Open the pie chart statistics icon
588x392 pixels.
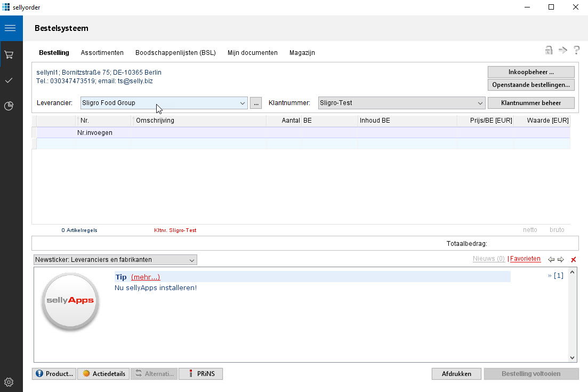click(9, 106)
